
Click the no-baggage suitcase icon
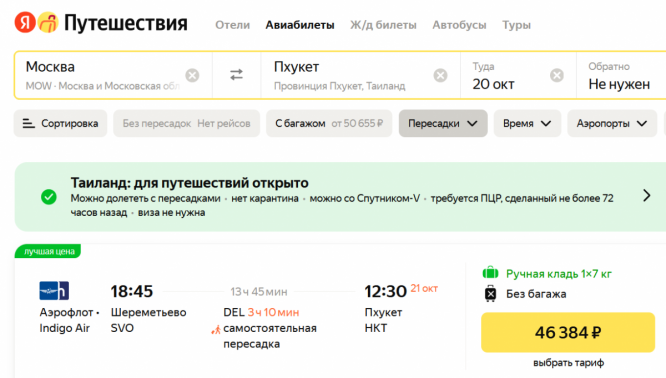(x=490, y=293)
